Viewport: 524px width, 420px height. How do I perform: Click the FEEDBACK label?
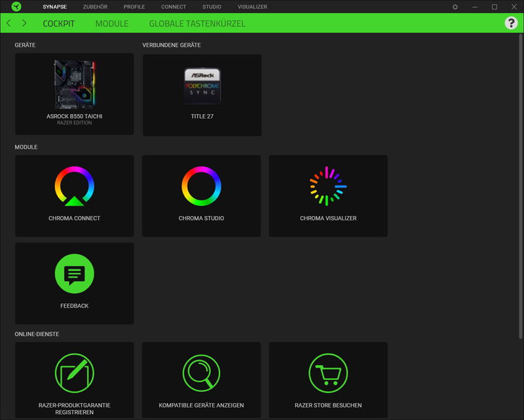pyautogui.click(x=74, y=306)
